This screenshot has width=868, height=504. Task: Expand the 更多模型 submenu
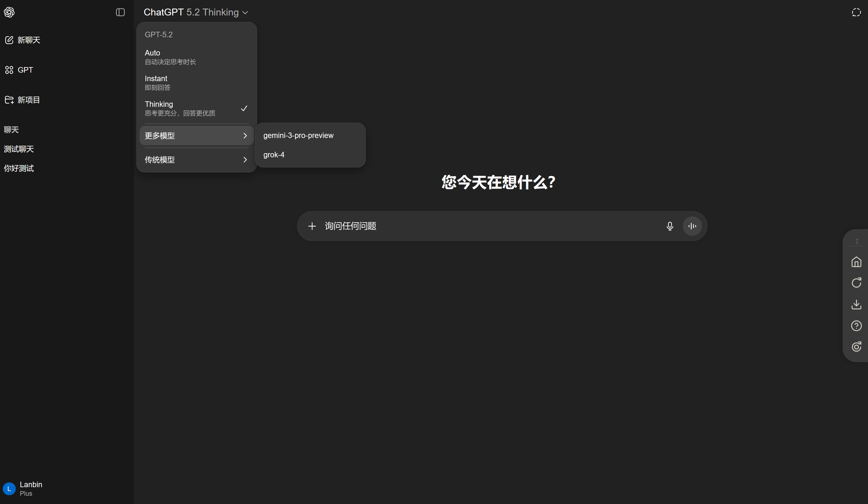[x=196, y=136]
